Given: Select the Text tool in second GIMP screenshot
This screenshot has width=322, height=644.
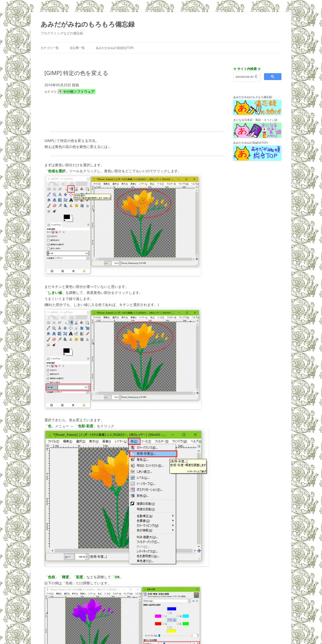Looking at the screenshot, I should pos(71,334).
